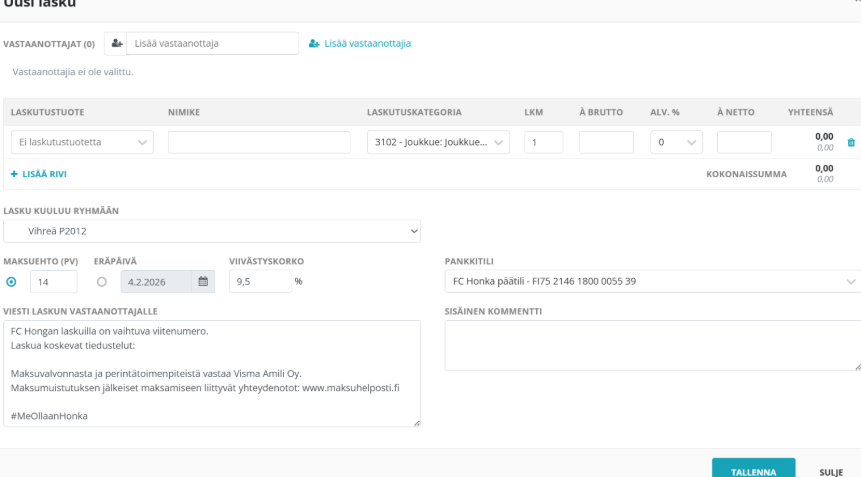Expand the Pankkitili account dropdown
861x477 pixels.
pyautogui.click(x=651, y=282)
